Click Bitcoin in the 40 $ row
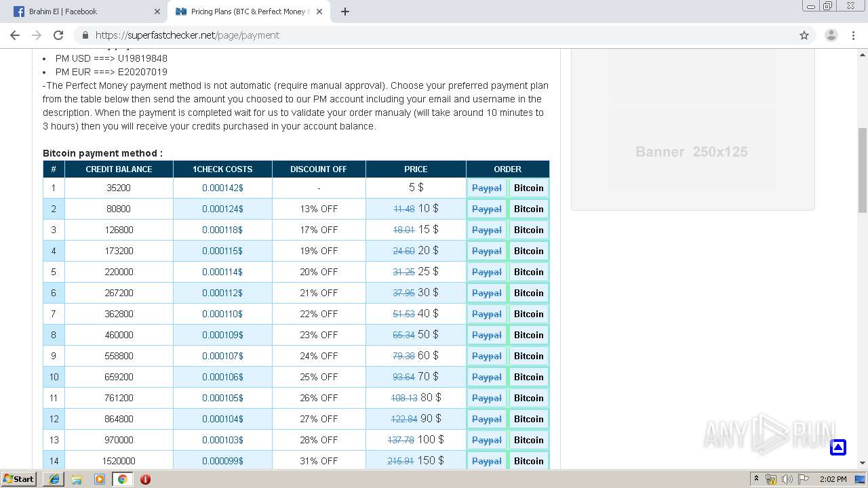Screen dimensions: 868x488 529,314
